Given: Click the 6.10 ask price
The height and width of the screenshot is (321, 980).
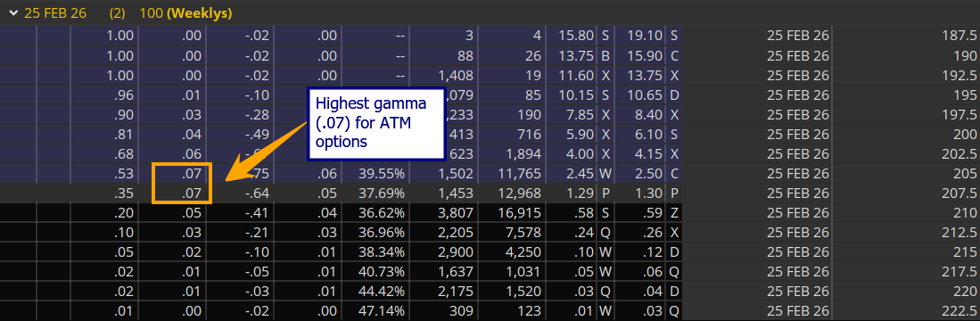Looking at the screenshot, I should [649, 135].
